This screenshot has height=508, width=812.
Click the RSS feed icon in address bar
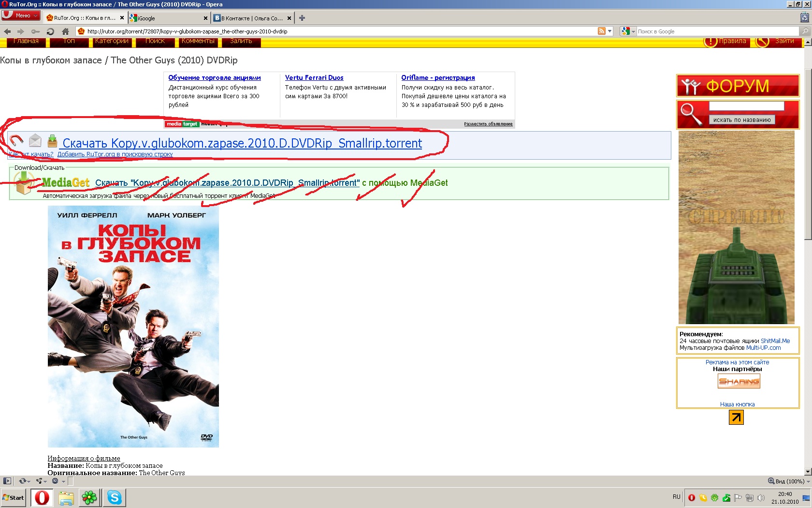(x=602, y=31)
